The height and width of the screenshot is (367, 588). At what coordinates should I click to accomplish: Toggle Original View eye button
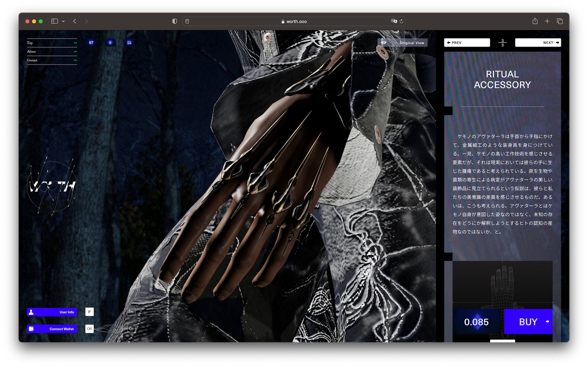click(x=403, y=43)
